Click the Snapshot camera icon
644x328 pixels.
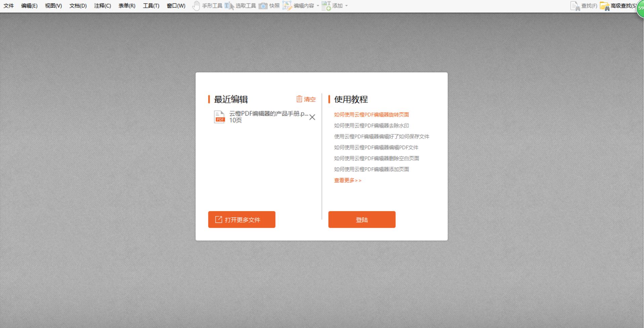pos(263,6)
